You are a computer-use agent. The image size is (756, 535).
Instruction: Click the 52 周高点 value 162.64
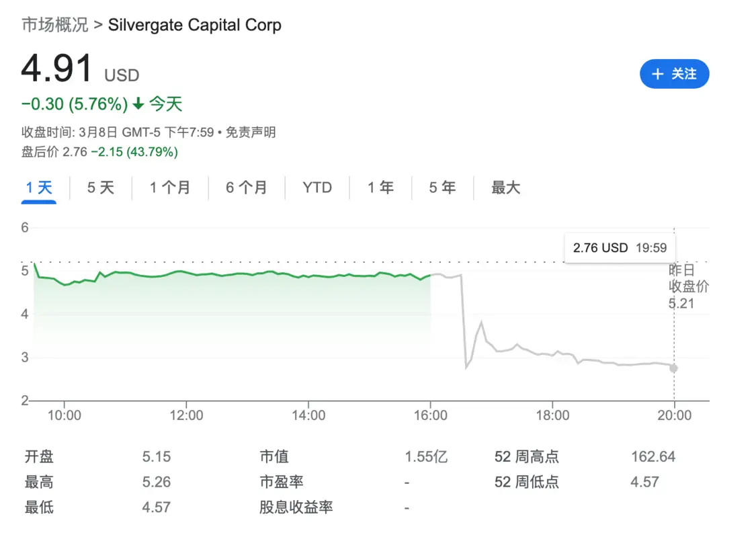[653, 456]
